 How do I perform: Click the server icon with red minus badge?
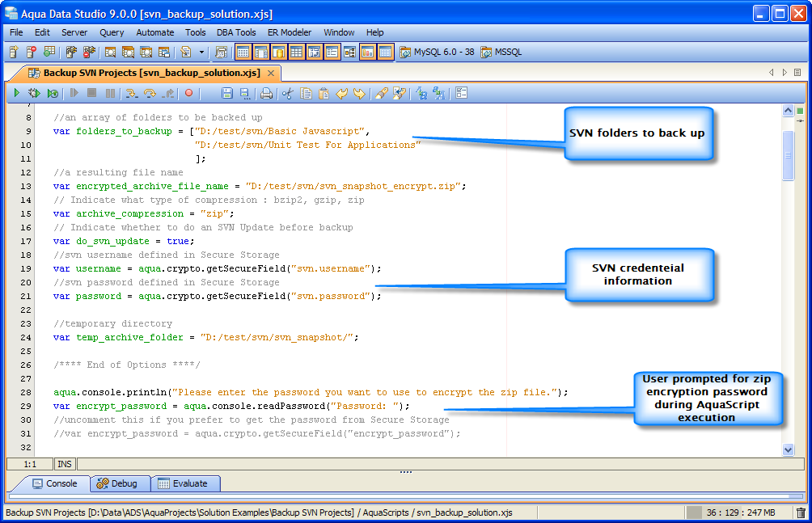click(31, 52)
